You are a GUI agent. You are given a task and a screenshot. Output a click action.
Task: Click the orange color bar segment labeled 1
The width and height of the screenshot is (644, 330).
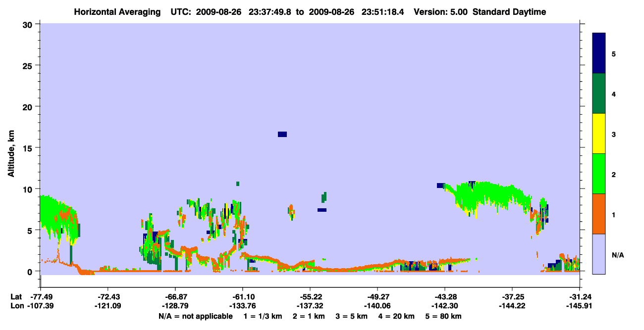(x=599, y=214)
